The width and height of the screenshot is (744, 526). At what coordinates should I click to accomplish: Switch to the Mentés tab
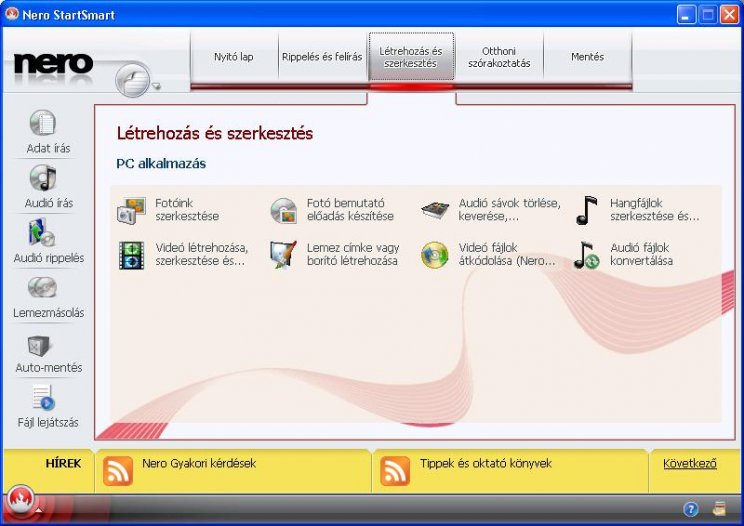coord(587,57)
